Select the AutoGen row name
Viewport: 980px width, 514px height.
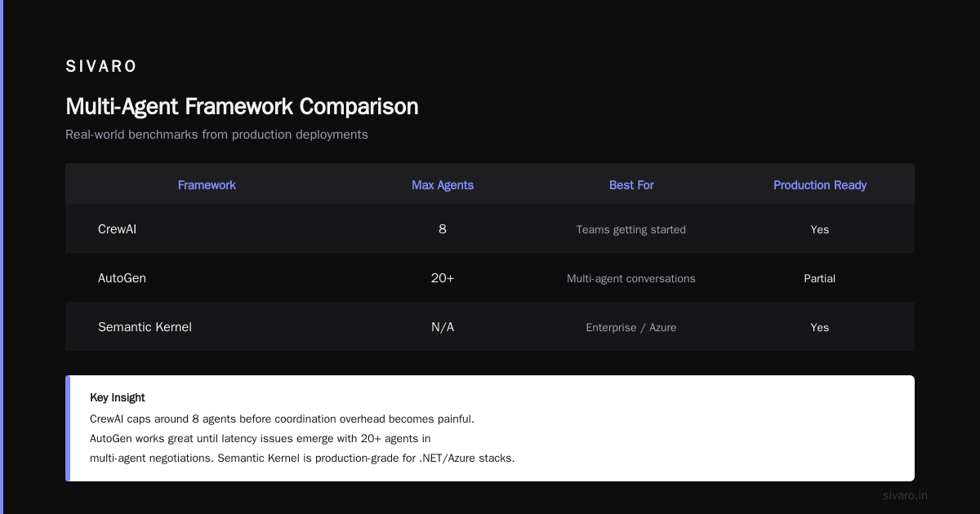(x=122, y=278)
